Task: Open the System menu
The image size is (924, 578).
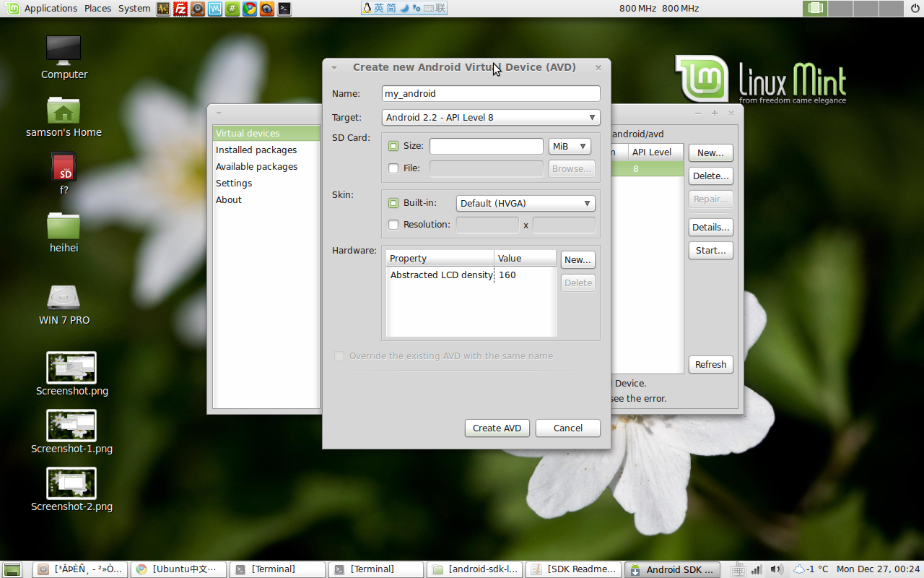Action: pos(134,9)
